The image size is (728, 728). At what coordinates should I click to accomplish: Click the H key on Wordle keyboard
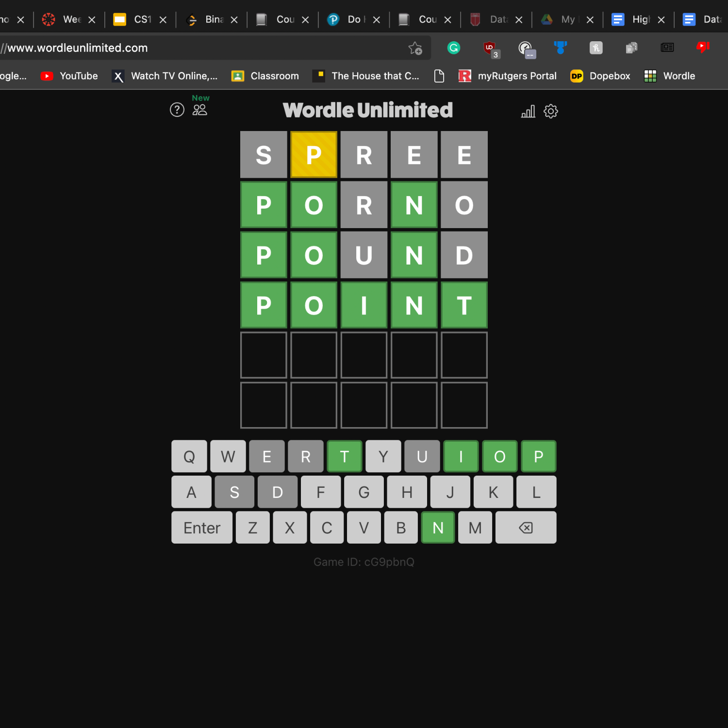[x=407, y=492]
